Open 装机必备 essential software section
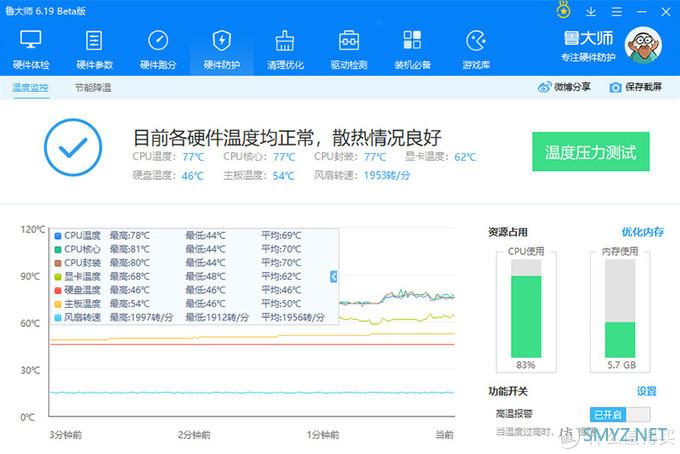Image resolution: width=680 pixels, height=454 pixels. coord(412,50)
